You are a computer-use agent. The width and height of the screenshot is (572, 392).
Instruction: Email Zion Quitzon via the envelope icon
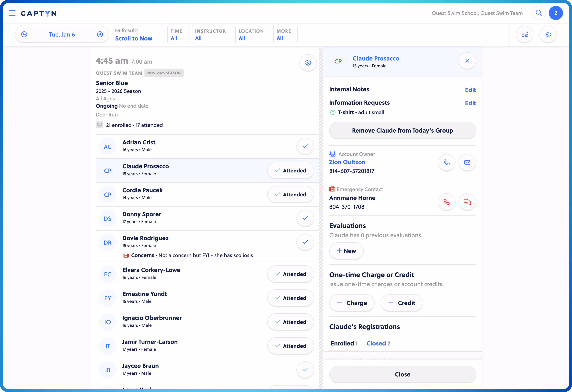click(467, 162)
